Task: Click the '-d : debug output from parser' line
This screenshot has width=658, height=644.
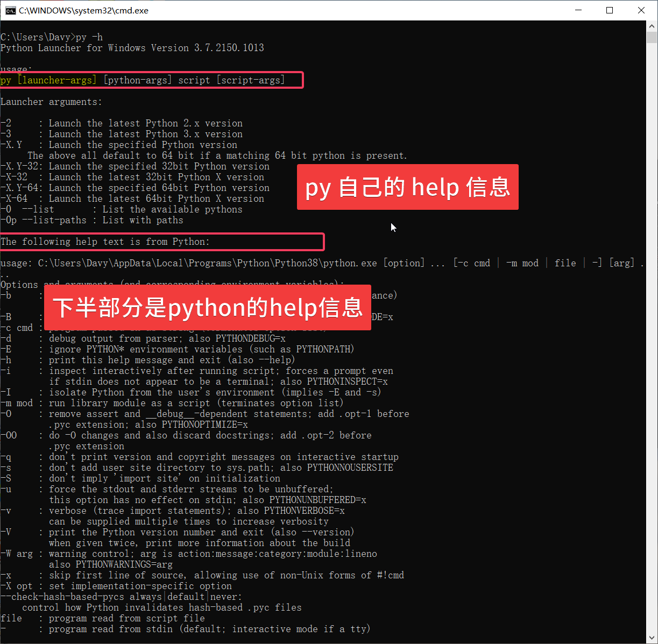Action: (x=143, y=338)
